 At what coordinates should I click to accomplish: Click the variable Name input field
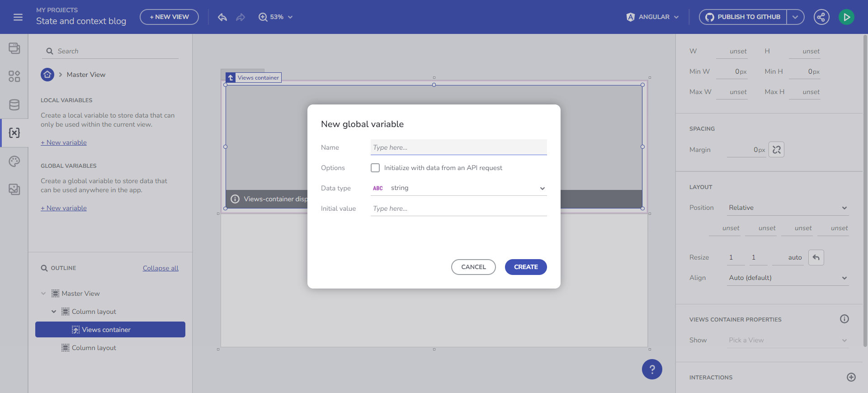tap(458, 147)
